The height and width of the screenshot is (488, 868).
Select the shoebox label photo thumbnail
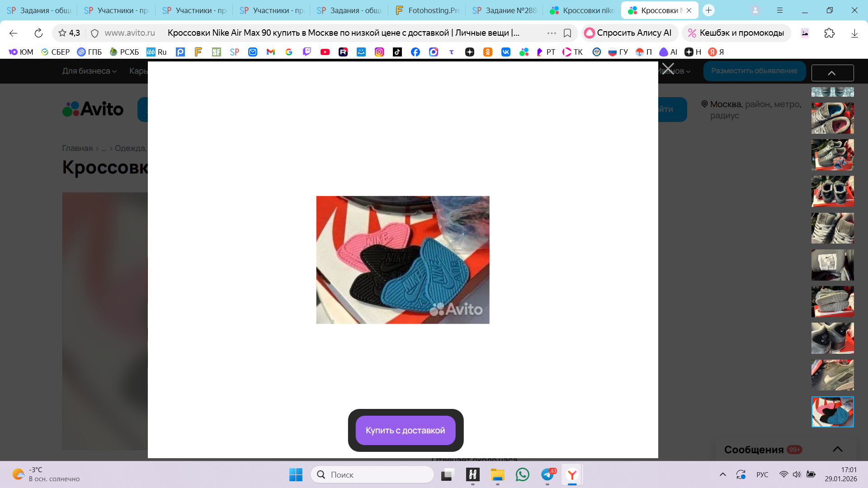point(832,265)
